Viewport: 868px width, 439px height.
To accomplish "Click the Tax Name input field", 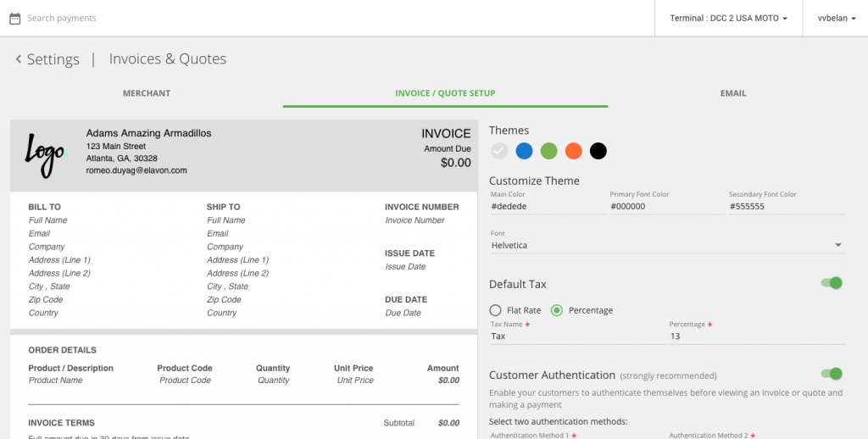I will tap(578, 336).
